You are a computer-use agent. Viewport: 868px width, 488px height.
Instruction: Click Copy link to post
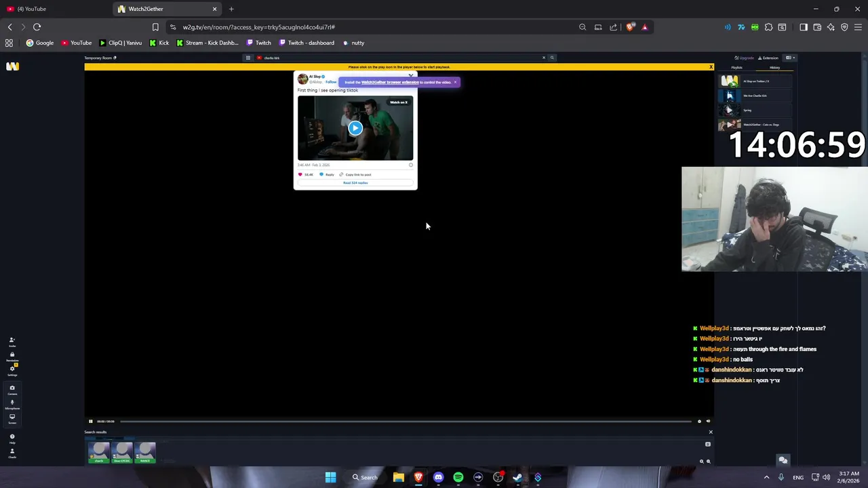point(355,174)
